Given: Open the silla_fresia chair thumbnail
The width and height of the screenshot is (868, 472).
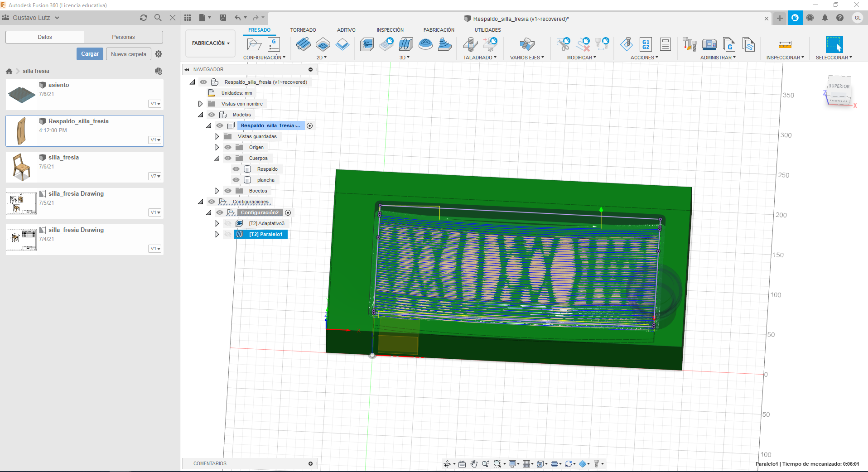Looking at the screenshot, I should point(21,167).
